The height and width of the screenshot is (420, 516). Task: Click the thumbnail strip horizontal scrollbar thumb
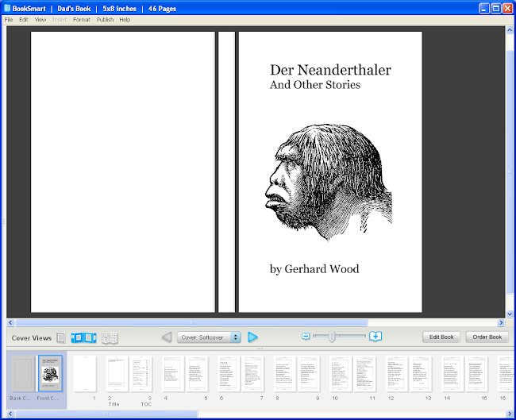coord(106,414)
